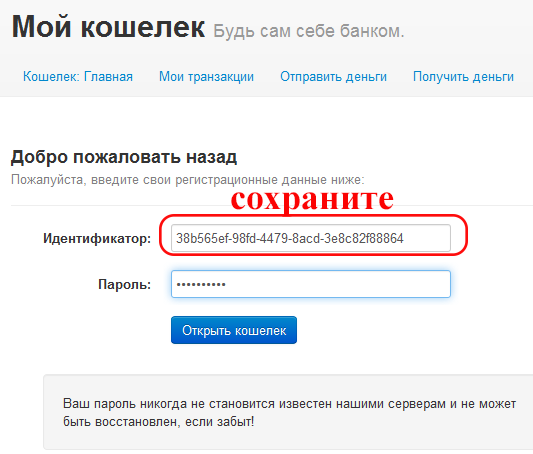Focus the Идентификатор input field
The image size is (533, 454).
311,238
